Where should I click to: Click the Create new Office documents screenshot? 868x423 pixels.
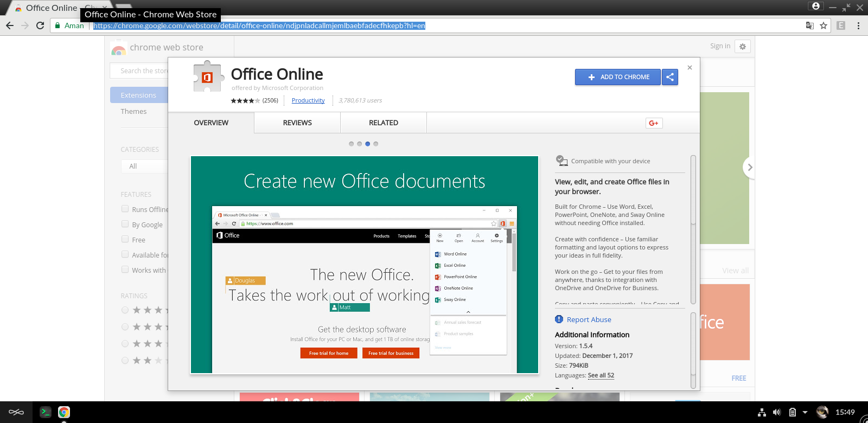pos(365,265)
